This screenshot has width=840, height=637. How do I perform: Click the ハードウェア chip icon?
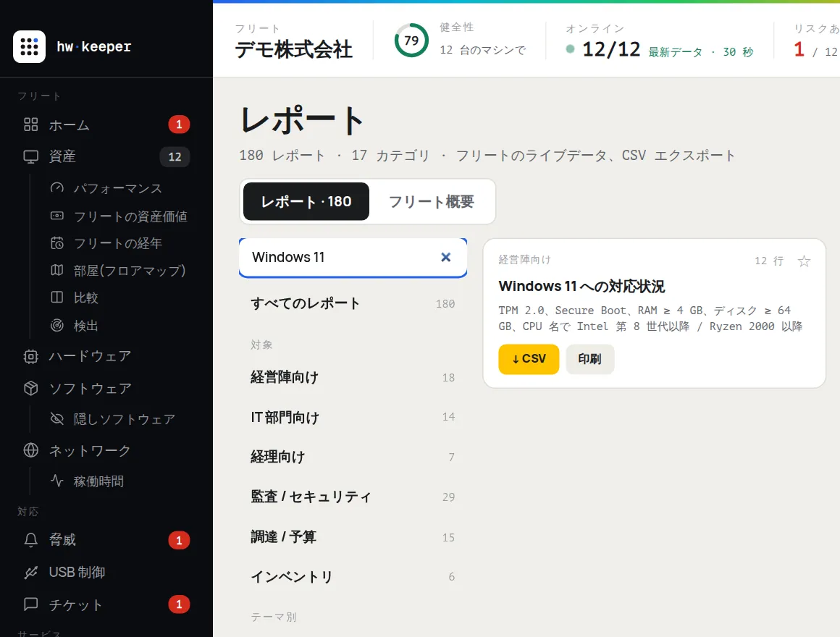tap(31, 357)
